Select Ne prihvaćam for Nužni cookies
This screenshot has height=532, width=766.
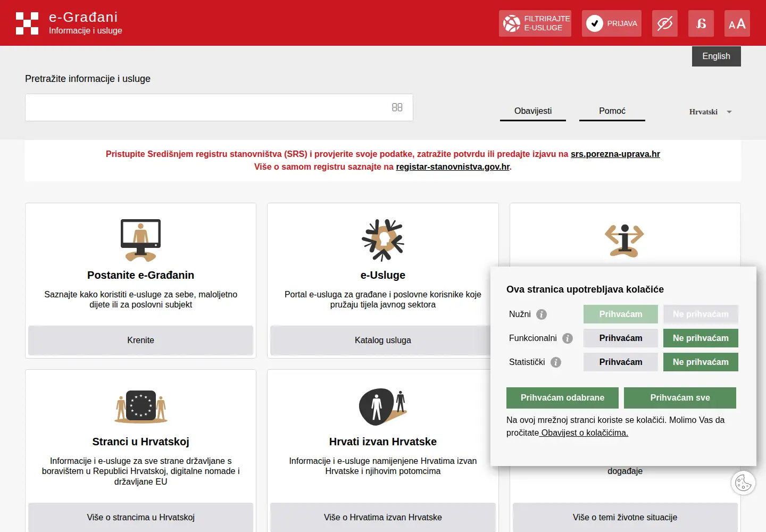(701, 314)
